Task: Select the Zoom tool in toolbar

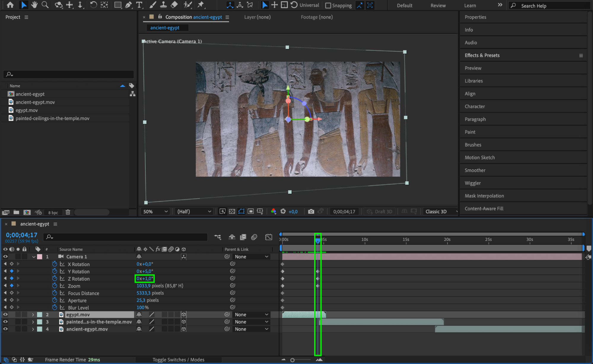Action: (45, 5)
